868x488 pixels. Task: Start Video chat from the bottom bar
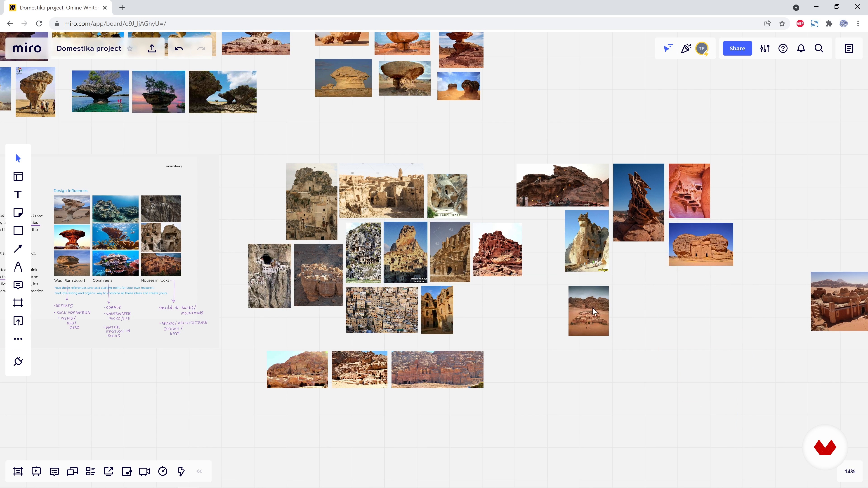pos(145,472)
